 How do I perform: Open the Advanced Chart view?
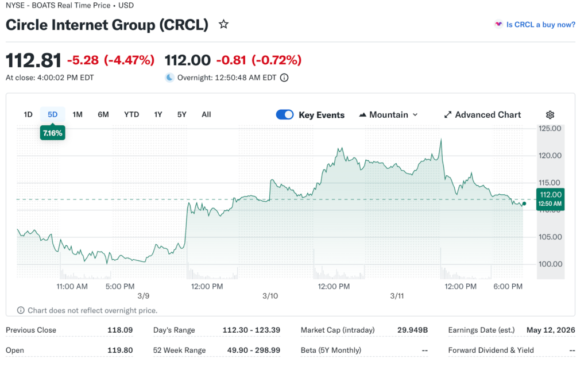click(x=488, y=115)
